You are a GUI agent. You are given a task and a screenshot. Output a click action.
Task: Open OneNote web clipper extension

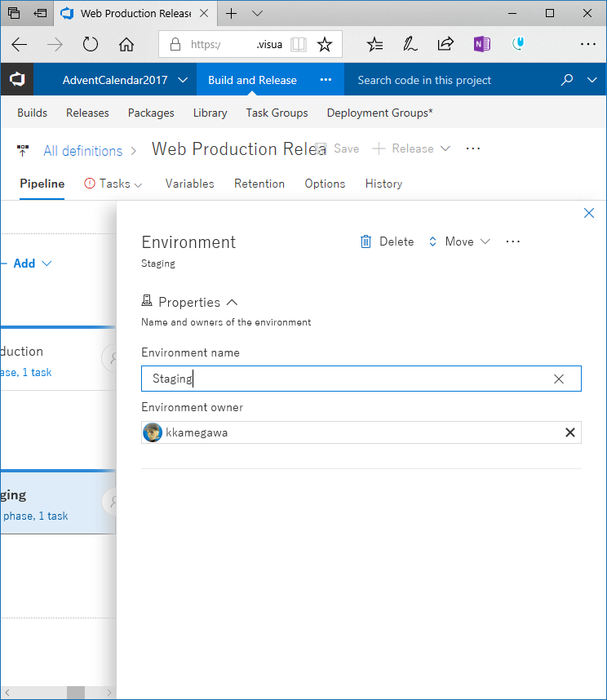pyautogui.click(x=481, y=45)
